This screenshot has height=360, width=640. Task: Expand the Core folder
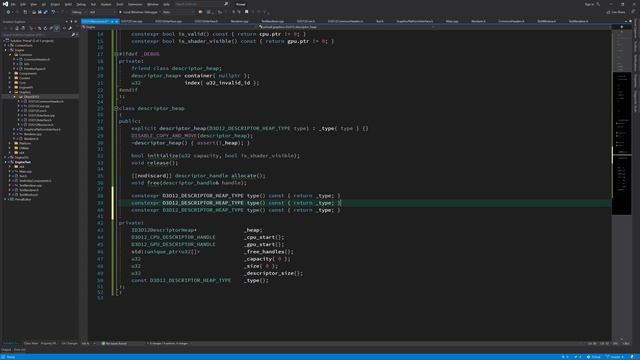[10, 83]
